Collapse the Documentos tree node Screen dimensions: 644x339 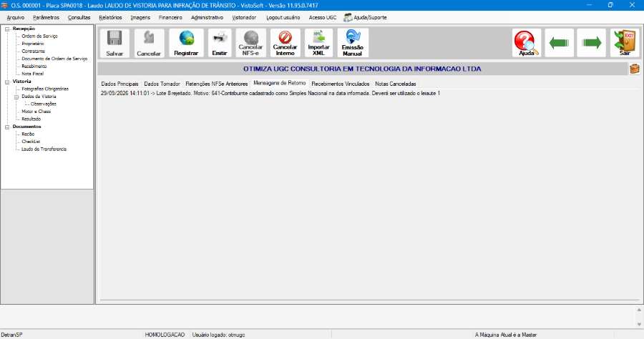point(7,127)
